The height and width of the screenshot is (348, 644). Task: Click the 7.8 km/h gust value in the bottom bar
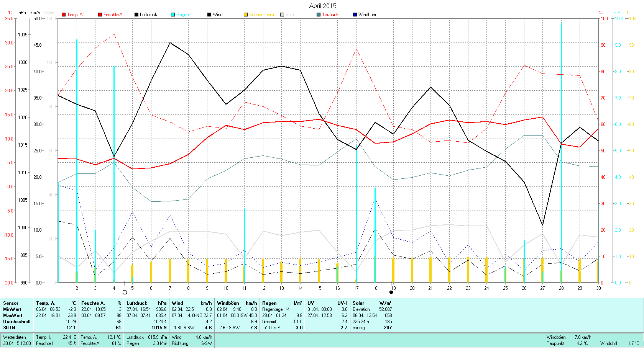pyautogui.click(x=583, y=337)
